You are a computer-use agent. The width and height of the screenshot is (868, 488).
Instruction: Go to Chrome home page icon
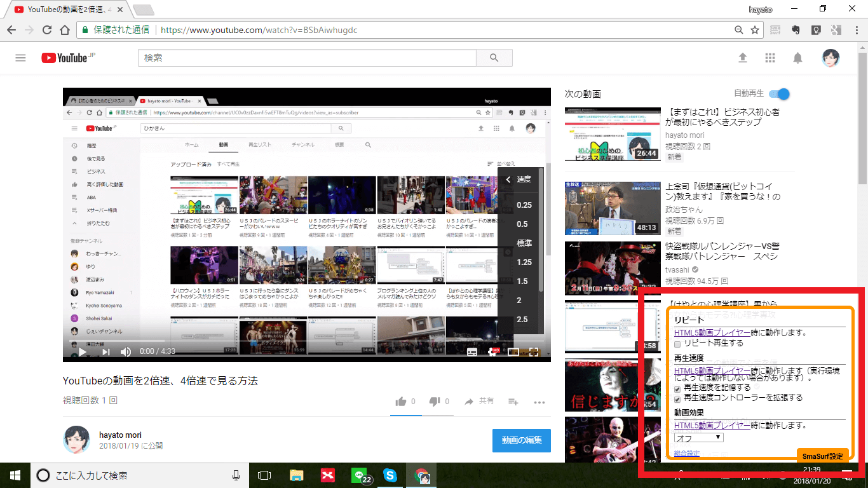[64, 30]
